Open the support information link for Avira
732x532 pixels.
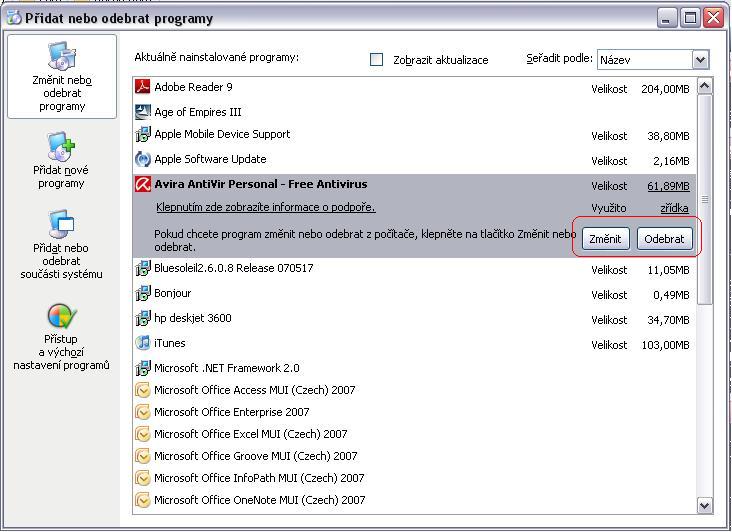265,207
